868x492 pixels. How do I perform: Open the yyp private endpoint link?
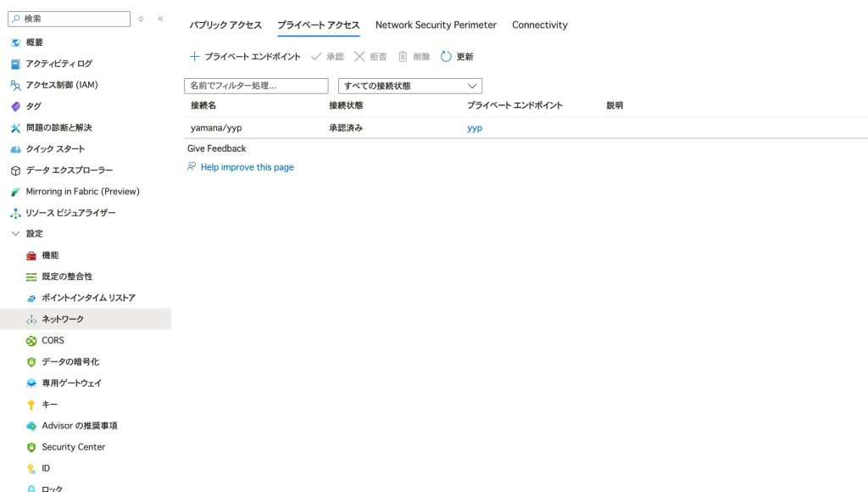click(475, 128)
